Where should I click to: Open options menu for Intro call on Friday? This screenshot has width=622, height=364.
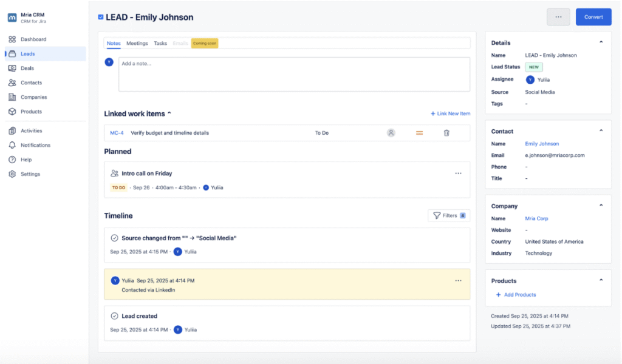(x=458, y=173)
